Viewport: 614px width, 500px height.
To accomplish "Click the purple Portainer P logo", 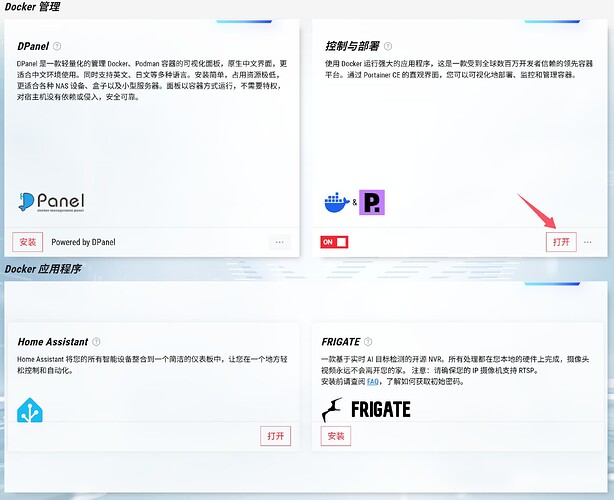I will coord(372,202).
